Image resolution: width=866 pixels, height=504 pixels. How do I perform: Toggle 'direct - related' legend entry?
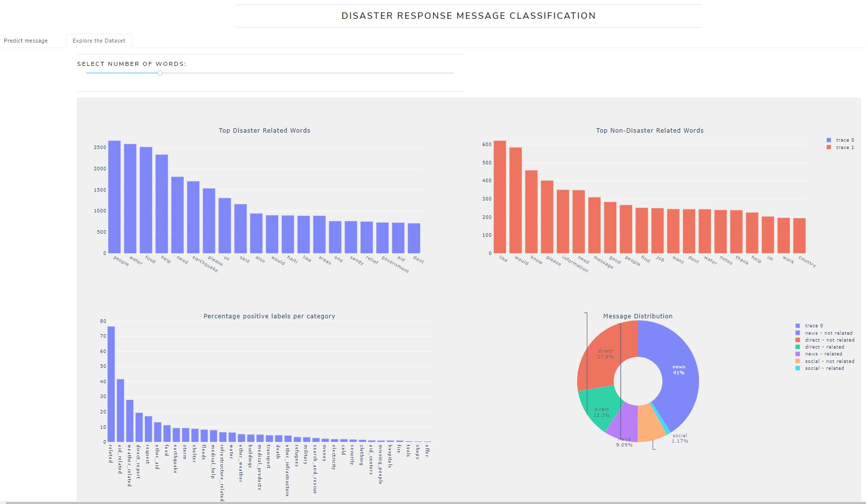coord(824,347)
